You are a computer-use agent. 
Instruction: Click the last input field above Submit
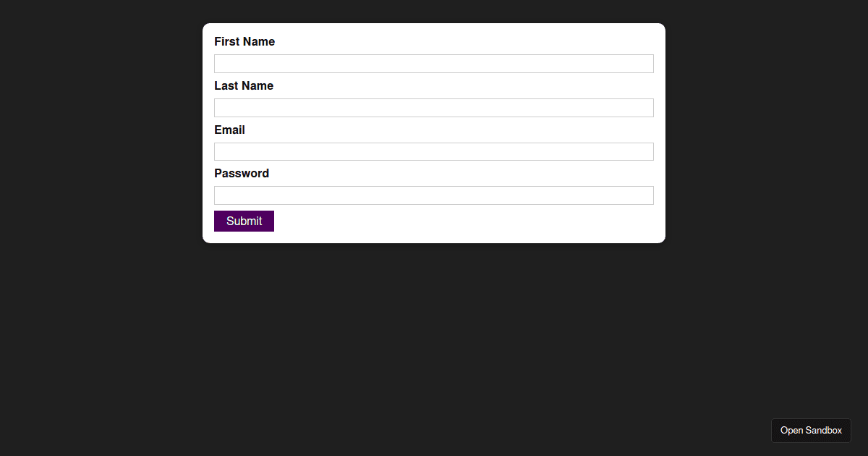pos(434,195)
